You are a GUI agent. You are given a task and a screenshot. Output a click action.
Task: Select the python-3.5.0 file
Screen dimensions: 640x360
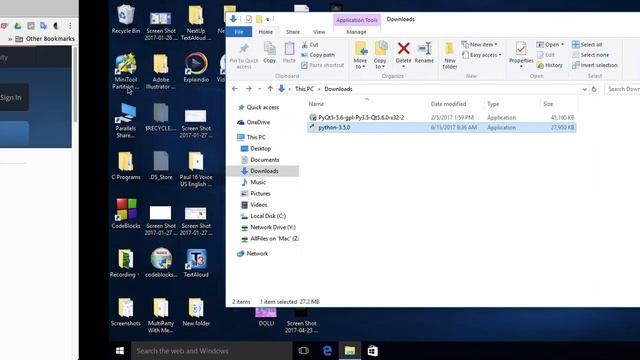(442, 127)
